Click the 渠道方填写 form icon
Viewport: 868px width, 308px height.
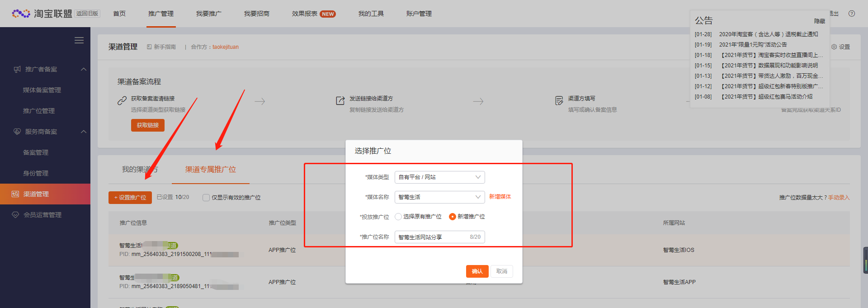pos(559,100)
